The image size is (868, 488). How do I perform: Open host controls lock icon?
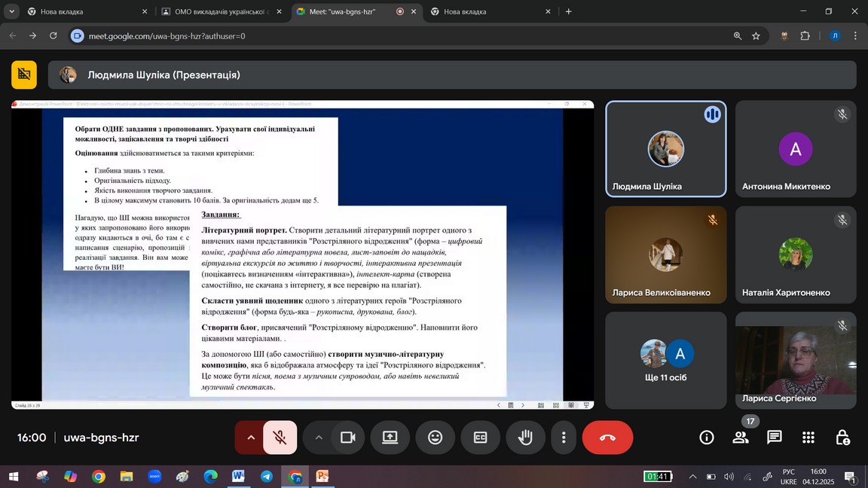[x=842, y=438]
